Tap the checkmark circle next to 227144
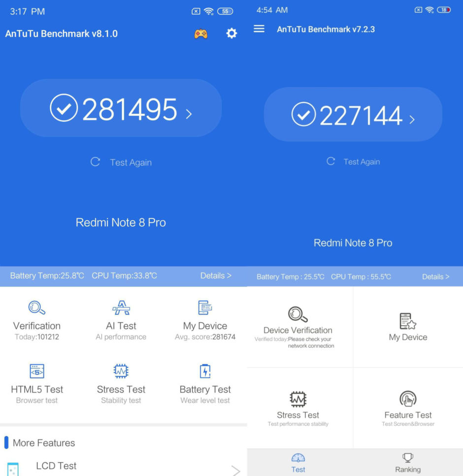Viewport: 463px width, 476px height. 304,114
